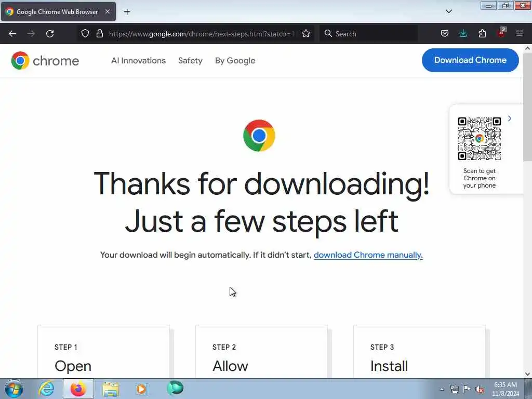The height and width of the screenshot is (399, 532).
Task: Click download Chrome manually link
Action: click(x=368, y=255)
